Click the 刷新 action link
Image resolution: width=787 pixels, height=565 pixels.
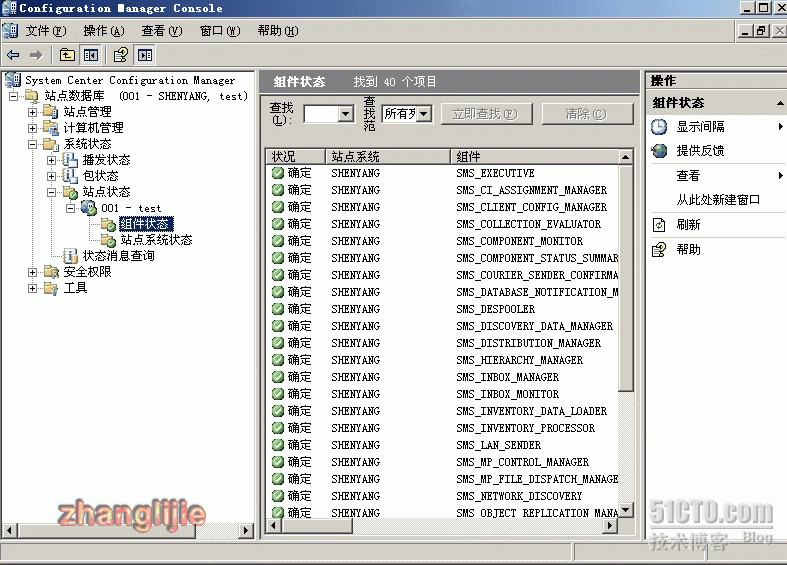pyautogui.click(x=688, y=225)
